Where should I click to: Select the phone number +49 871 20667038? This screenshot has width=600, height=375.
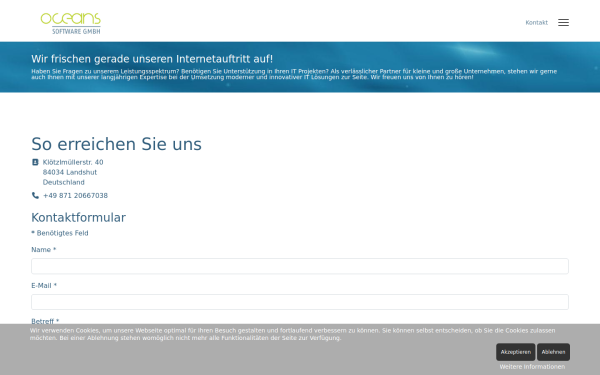point(75,196)
